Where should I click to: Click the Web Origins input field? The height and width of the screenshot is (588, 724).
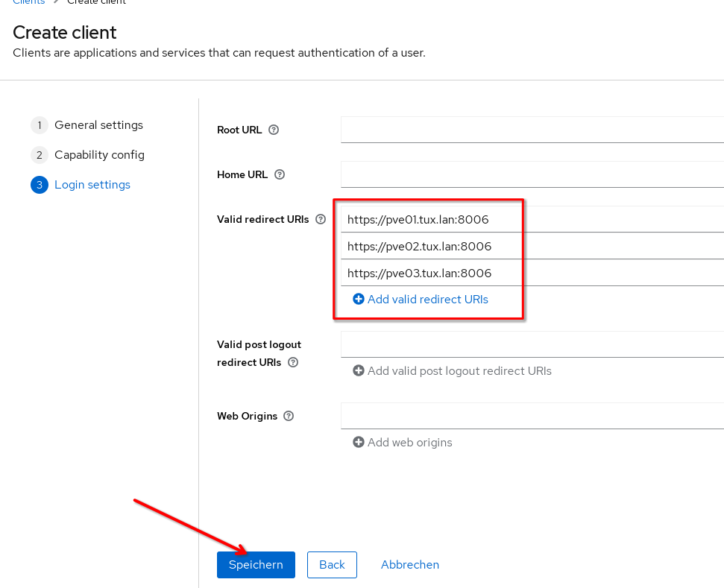click(532, 416)
